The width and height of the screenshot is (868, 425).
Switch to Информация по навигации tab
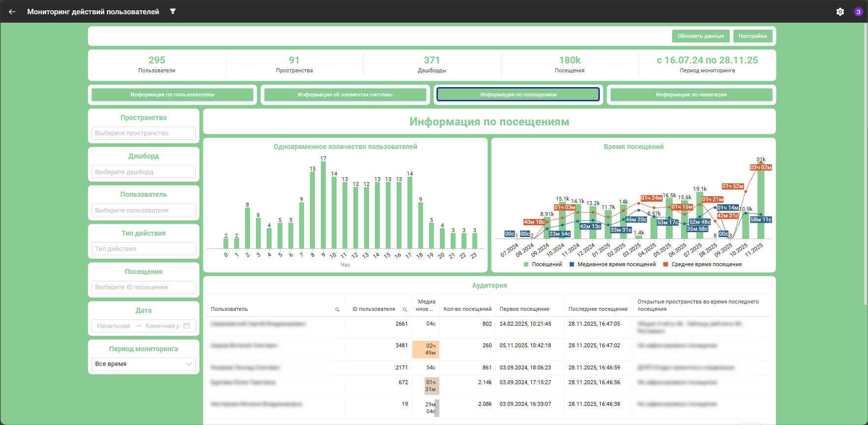[x=691, y=94]
